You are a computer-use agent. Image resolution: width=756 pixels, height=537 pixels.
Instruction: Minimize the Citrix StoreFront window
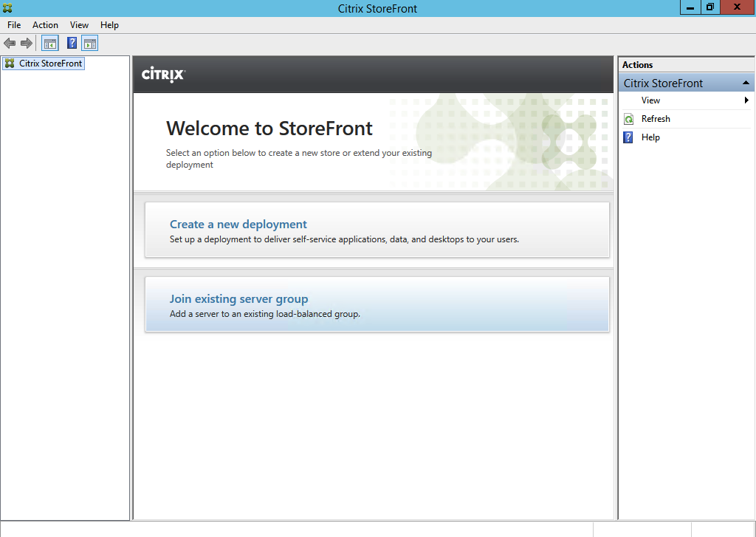(x=690, y=7)
